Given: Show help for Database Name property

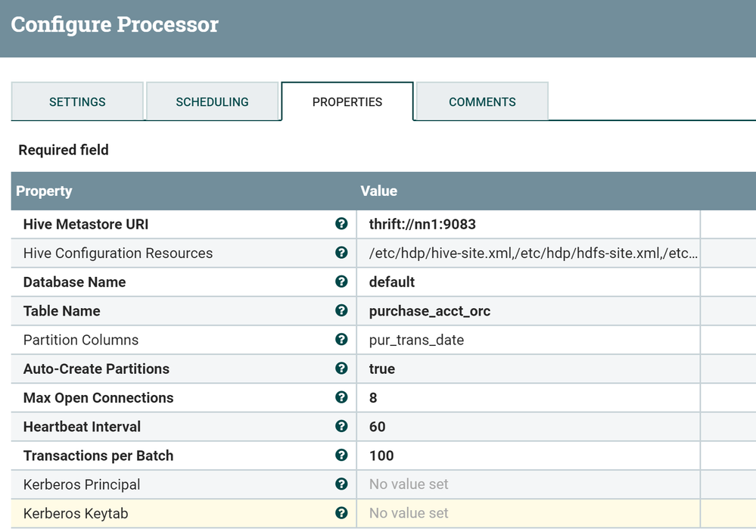Looking at the screenshot, I should coord(341,282).
